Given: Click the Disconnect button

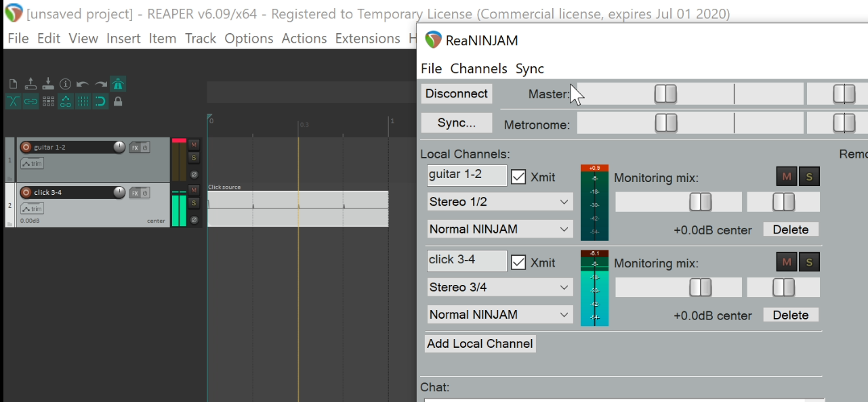Looking at the screenshot, I should point(456,93).
